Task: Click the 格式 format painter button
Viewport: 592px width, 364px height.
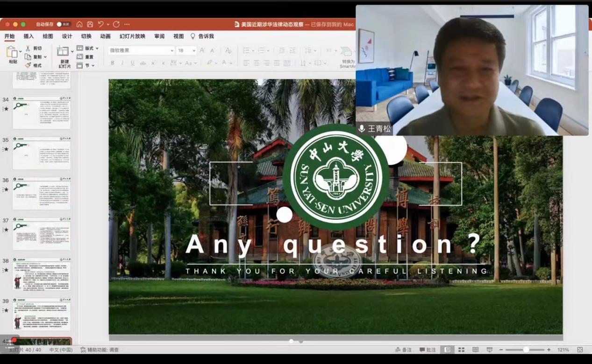Action: (34, 65)
